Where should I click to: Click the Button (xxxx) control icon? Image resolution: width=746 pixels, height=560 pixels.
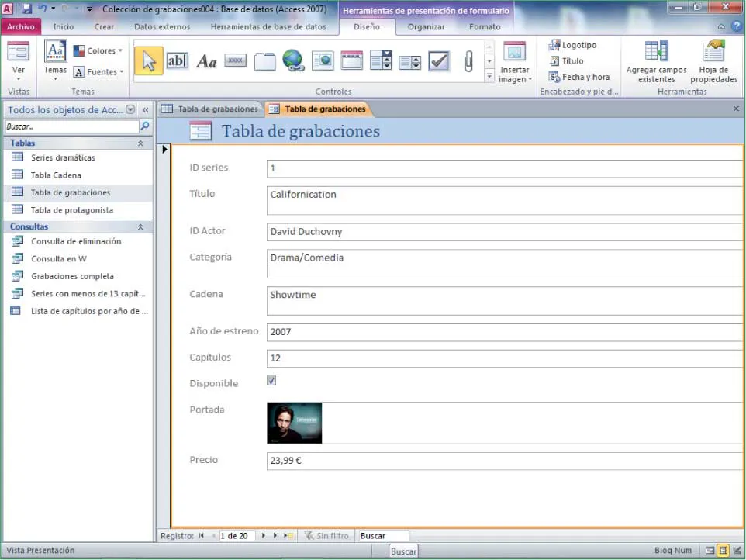pyautogui.click(x=236, y=60)
